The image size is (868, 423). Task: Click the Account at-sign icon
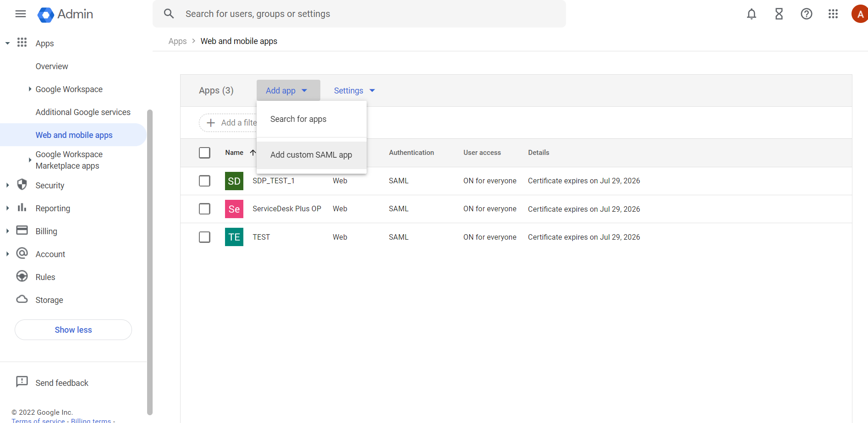coord(22,253)
